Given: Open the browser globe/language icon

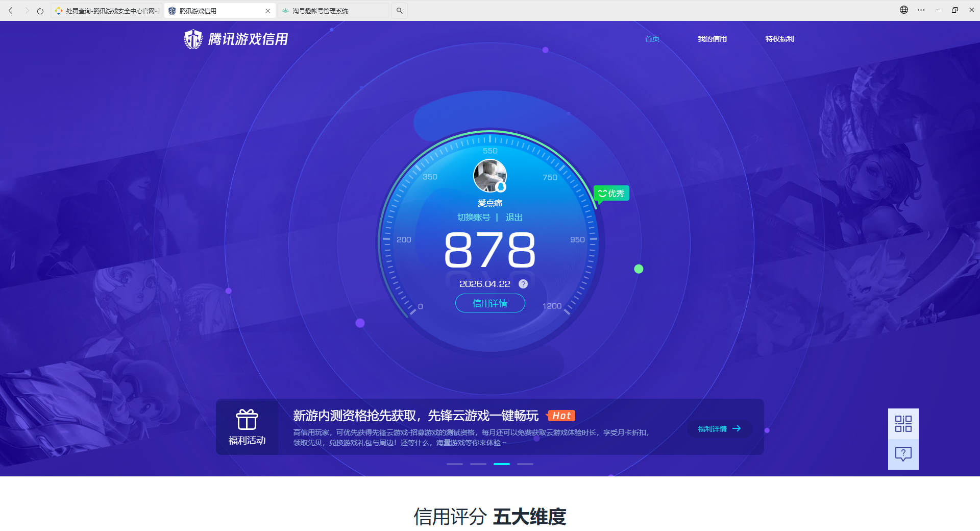Looking at the screenshot, I should [x=903, y=10].
